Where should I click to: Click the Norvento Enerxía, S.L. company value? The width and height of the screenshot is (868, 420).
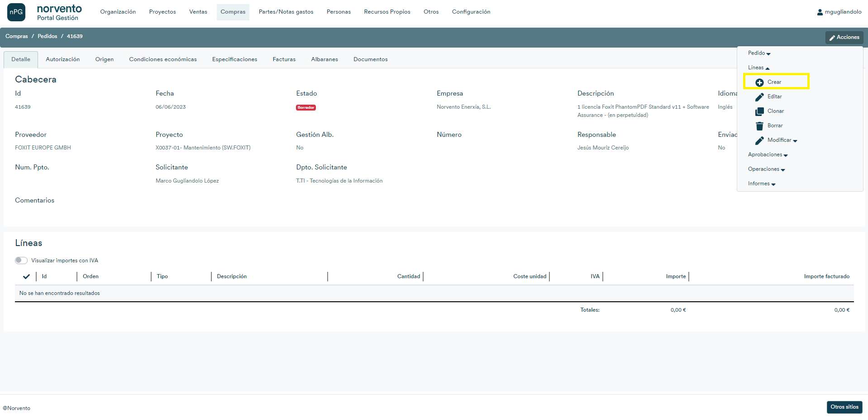click(463, 107)
